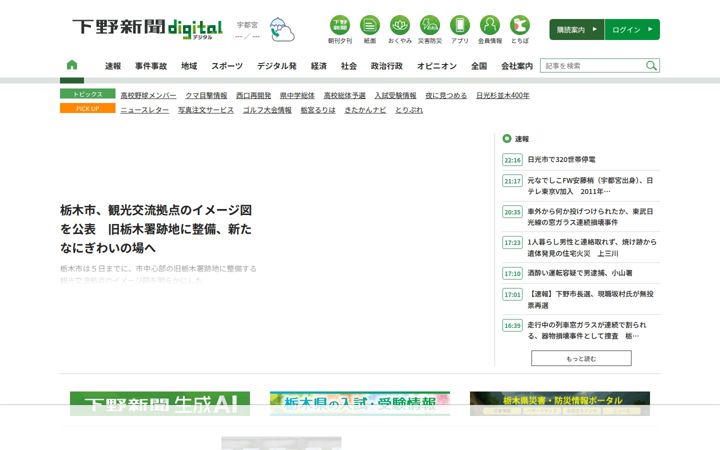
Task: Open the 夜に見つめる topic link
Action: 446,96
